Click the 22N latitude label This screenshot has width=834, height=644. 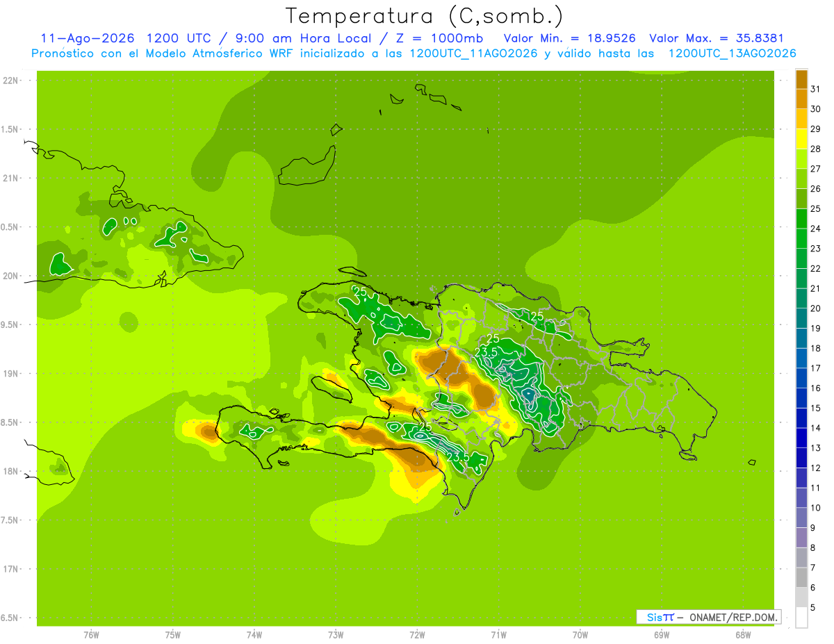(x=11, y=81)
